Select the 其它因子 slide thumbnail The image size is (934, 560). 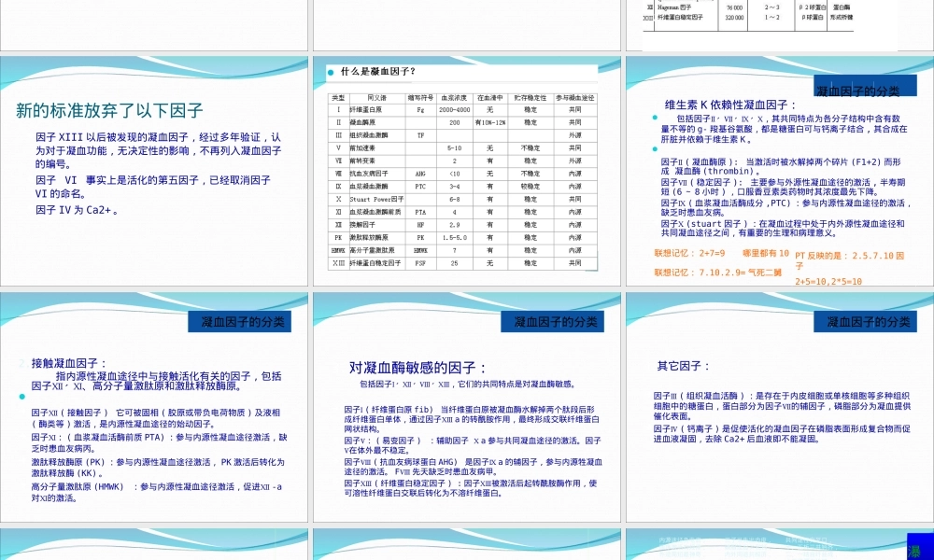[780, 407]
